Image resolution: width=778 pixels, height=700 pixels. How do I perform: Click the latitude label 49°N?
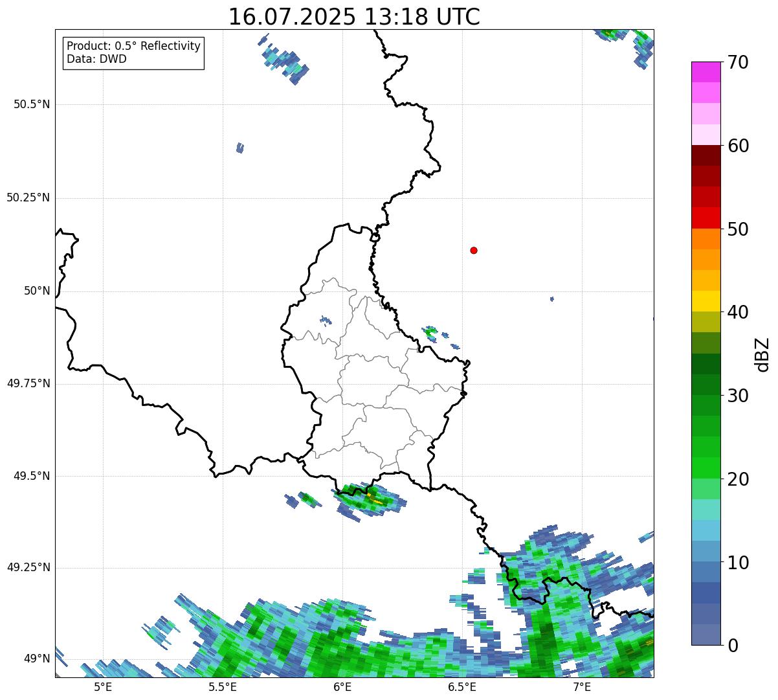(x=37, y=659)
